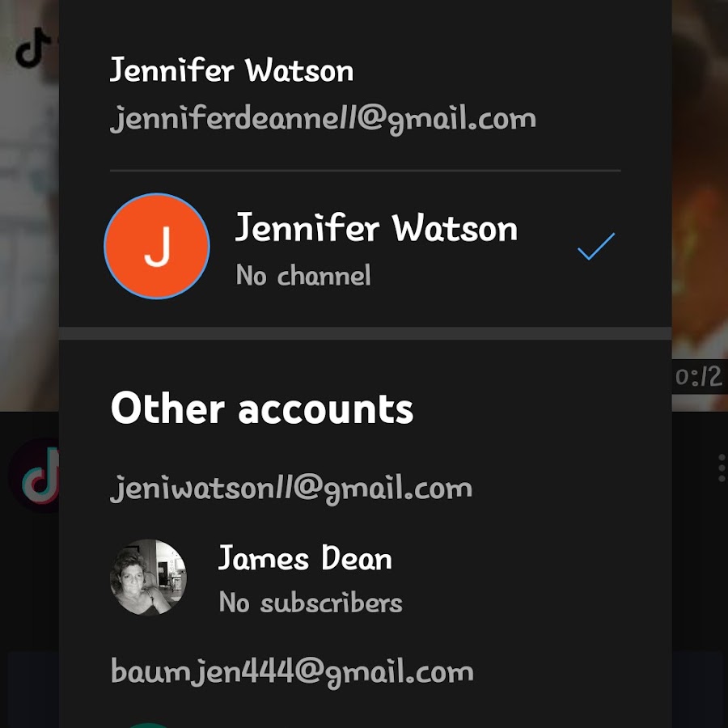Select the jeniwatson11@gmail.com account email
Image resolution: width=728 pixels, height=728 pixels.
click(291, 489)
